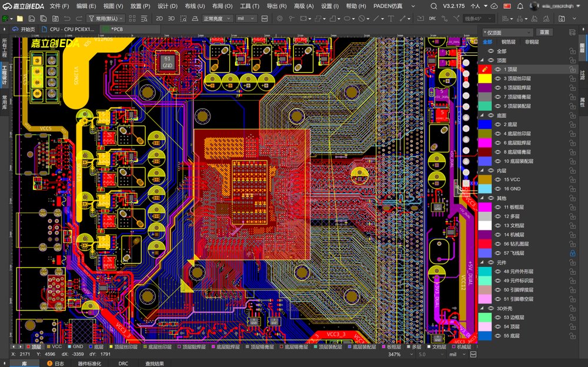Open the PADEN仿真 menu
The height and width of the screenshot is (367, 588).
click(x=387, y=6)
